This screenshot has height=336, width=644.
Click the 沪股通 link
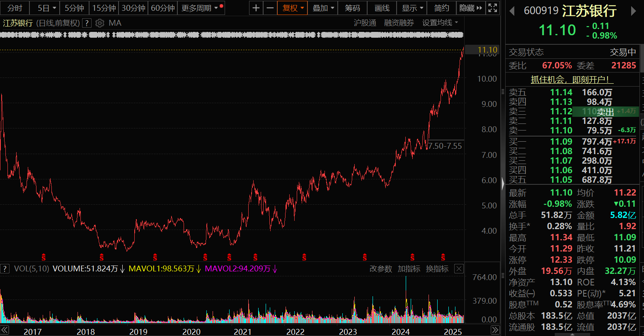pos(365,23)
